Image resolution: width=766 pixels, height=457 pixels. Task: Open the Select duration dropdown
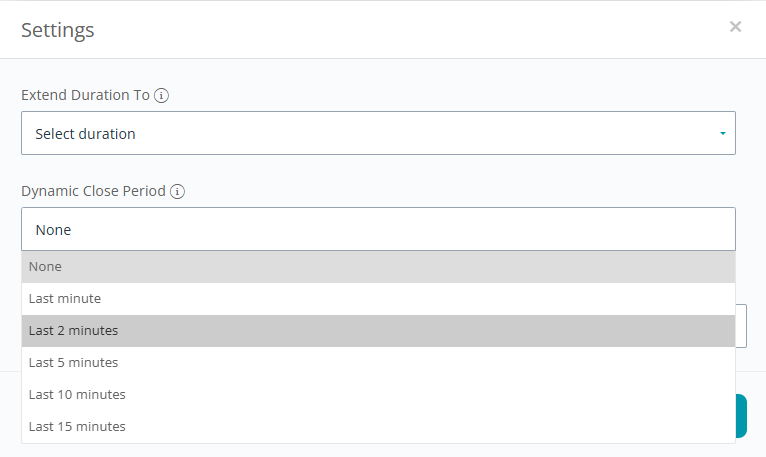(378, 133)
